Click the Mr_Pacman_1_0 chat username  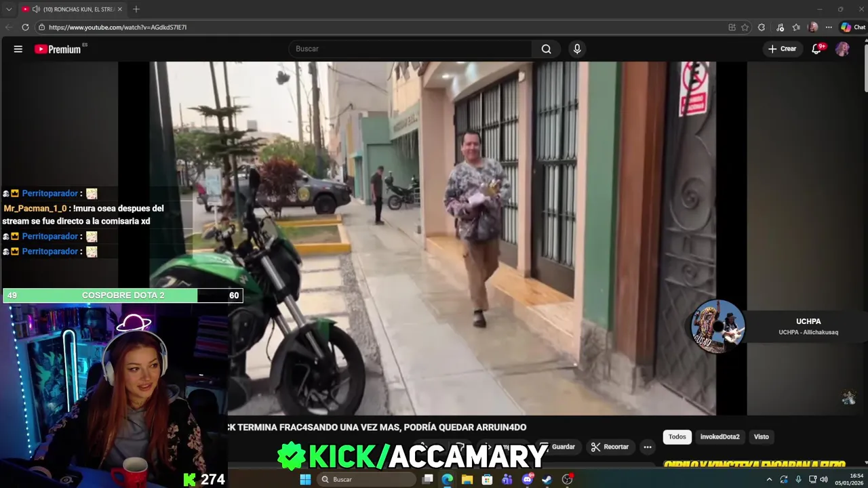(x=35, y=208)
